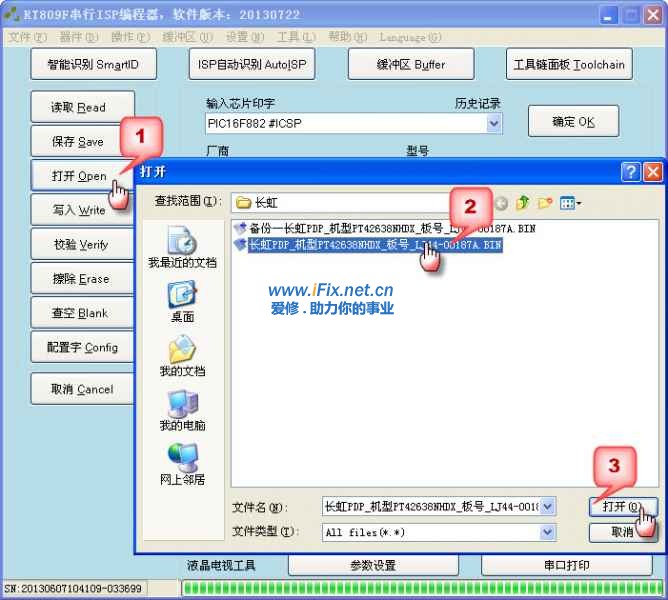The width and height of the screenshot is (668, 600).
Task: Click the green progress bar at bottom
Action: (x=420, y=588)
